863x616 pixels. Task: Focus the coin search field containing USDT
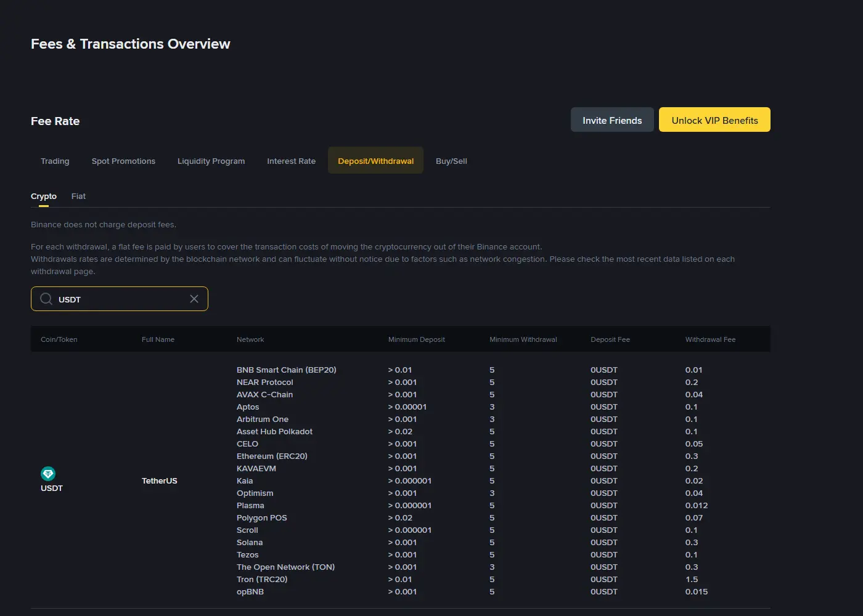pyautogui.click(x=120, y=299)
